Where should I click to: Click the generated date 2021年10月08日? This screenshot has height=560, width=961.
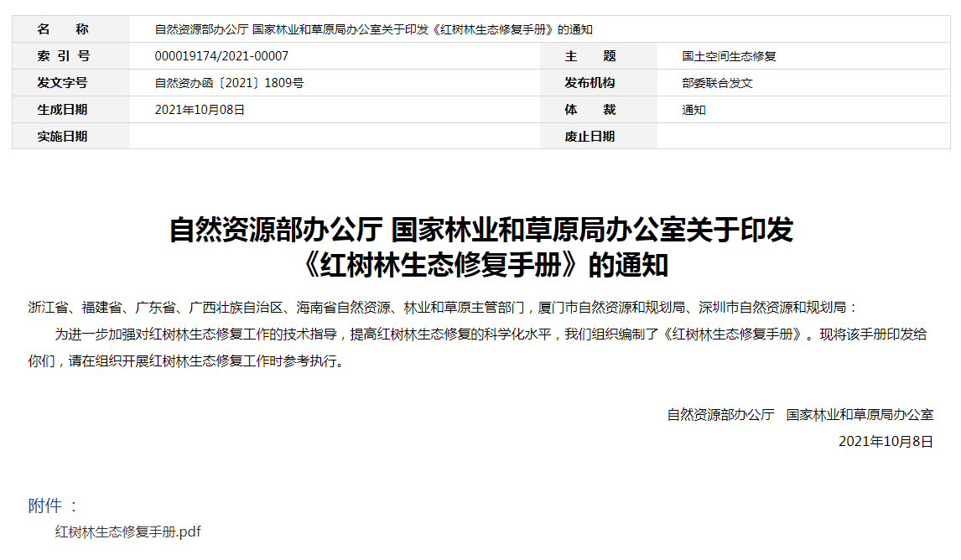pos(200,110)
